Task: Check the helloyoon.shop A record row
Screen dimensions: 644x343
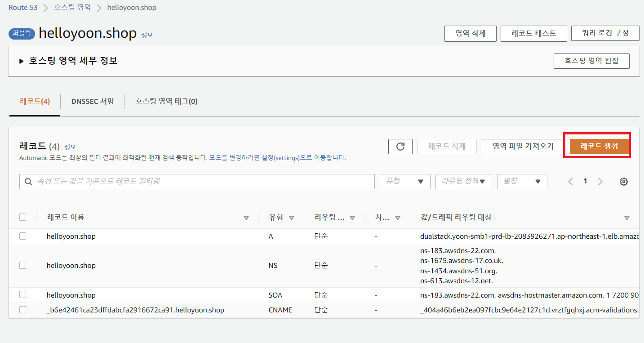Action: (x=23, y=236)
